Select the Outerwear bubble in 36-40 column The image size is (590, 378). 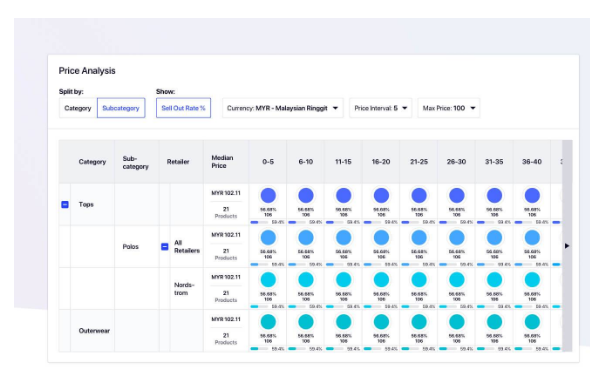(532, 322)
